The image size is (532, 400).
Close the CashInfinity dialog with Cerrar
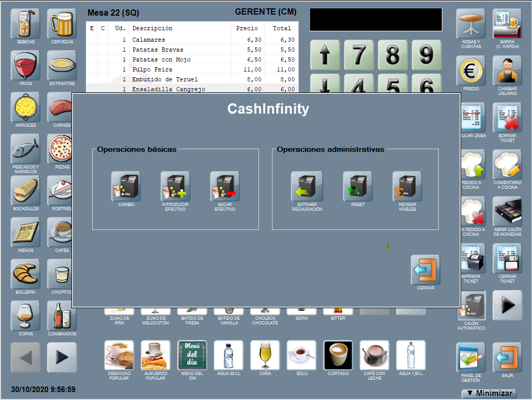pos(425,270)
